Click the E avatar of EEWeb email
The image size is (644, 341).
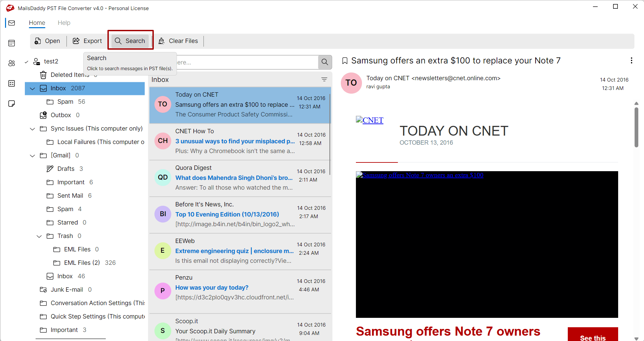163,250
